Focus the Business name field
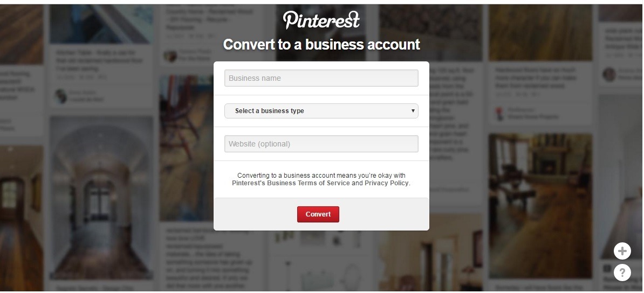The width and height of the screenshot is (644, 293). click(x=321, y=78)
